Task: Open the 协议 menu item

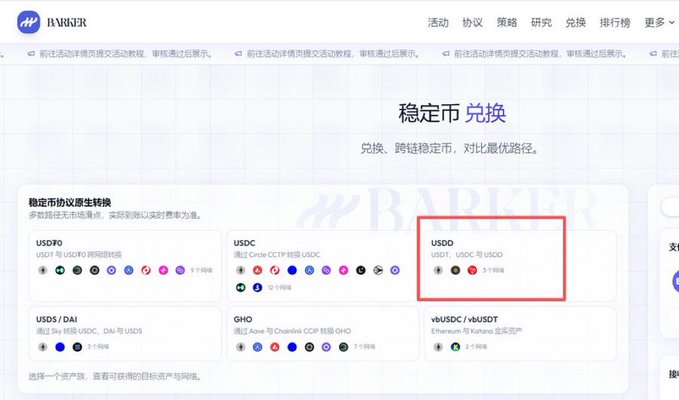Action: 472,23
